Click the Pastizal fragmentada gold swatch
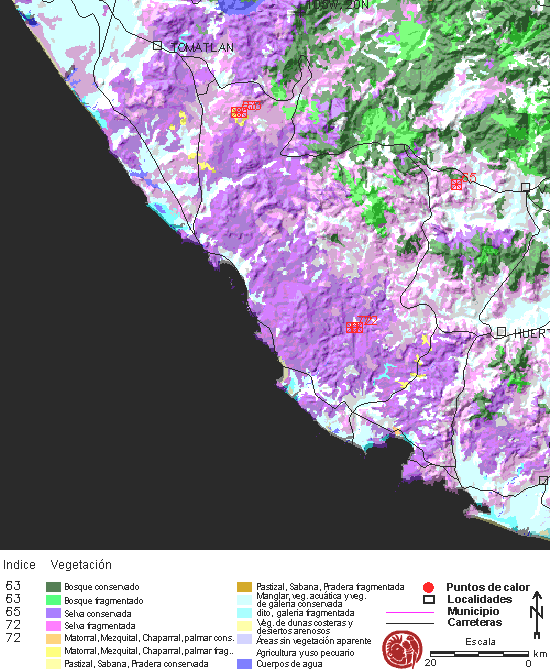 pos(244,587)
